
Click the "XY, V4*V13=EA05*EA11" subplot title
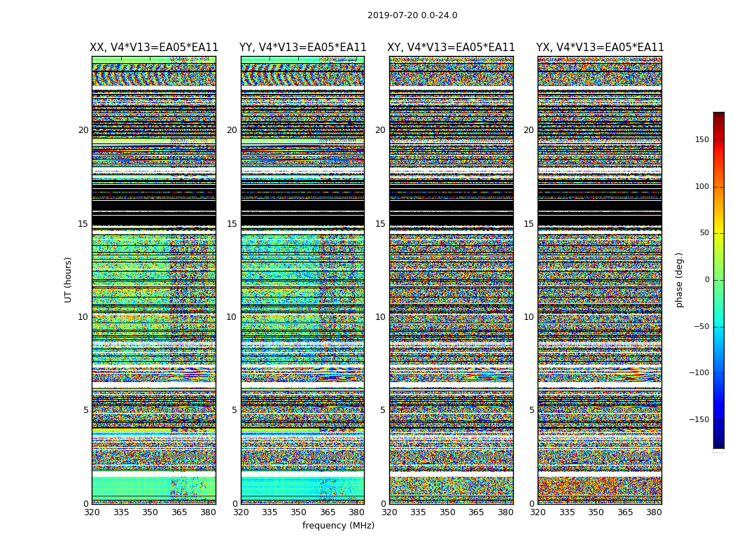coord(451,48)
